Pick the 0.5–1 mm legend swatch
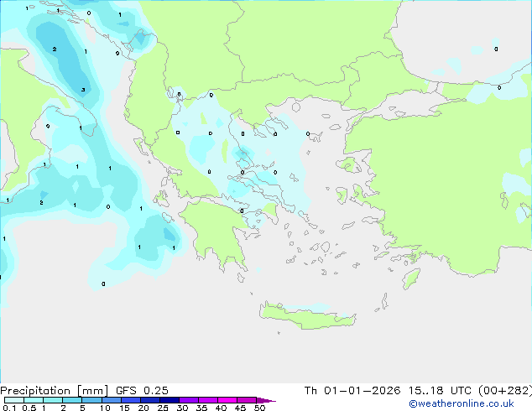 point(34,400)
